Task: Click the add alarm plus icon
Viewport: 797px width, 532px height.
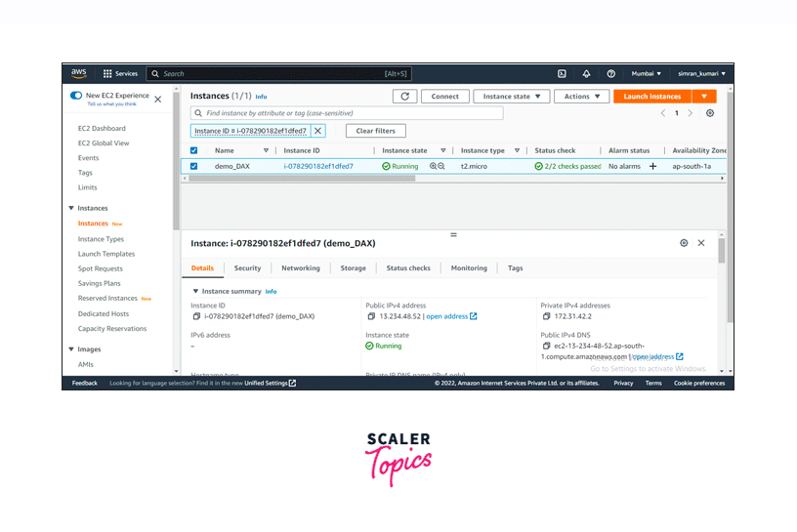Action: pos(652,167)
